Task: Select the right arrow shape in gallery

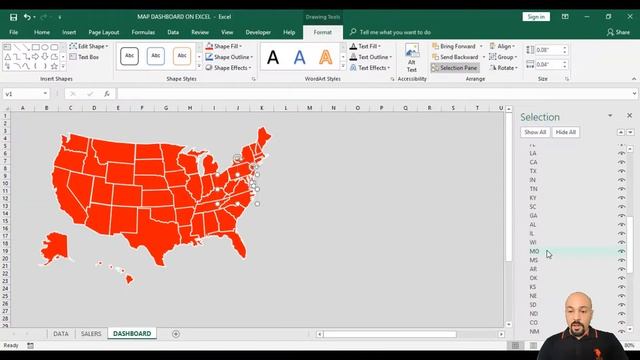Action: coord(36,57)
